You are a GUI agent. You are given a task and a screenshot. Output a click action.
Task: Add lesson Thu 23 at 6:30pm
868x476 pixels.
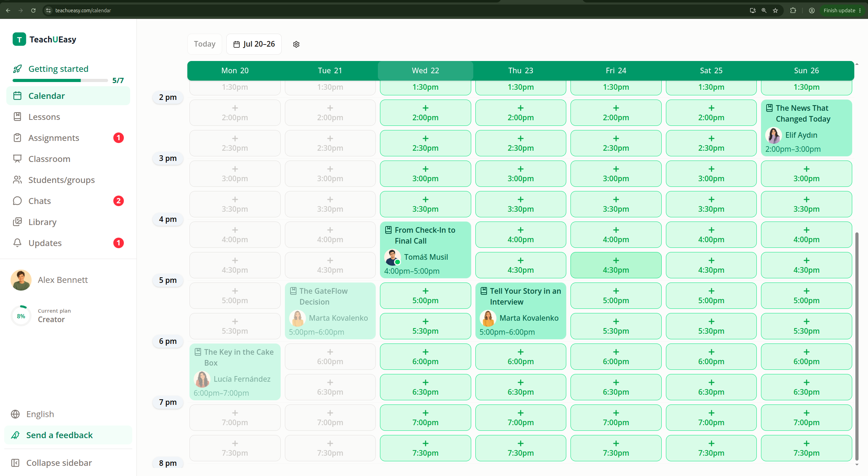point(521,387)
